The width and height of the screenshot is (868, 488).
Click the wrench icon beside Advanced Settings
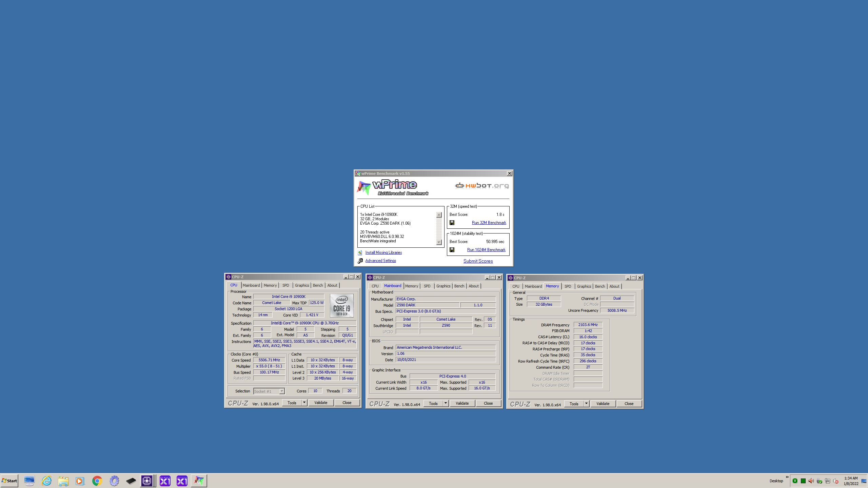360,261
